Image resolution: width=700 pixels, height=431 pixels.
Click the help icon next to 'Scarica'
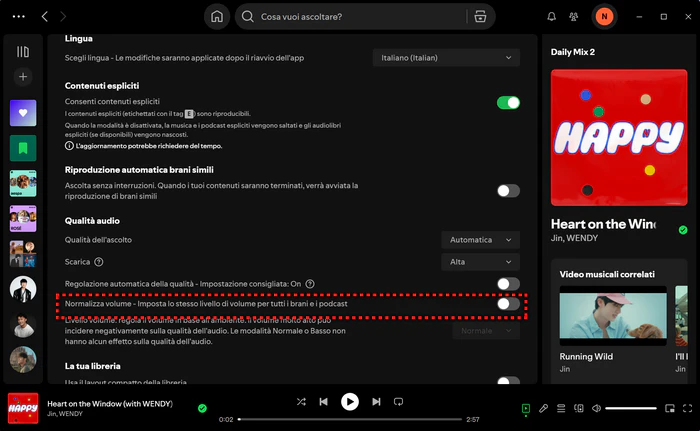[99, 262]
